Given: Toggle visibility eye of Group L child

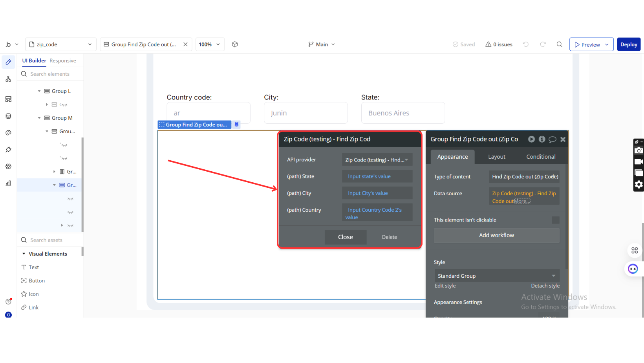Looking at the screenshot, I should click(x=64, y=104).
